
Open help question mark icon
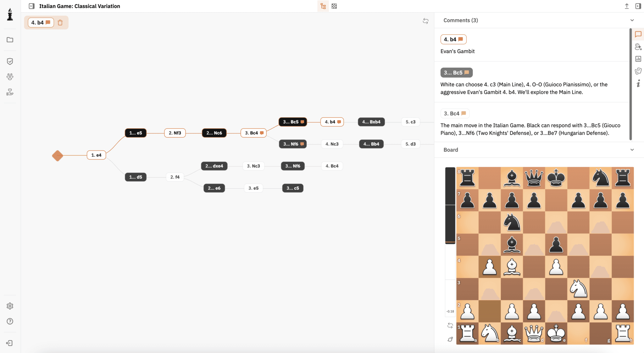click(10, 321)
